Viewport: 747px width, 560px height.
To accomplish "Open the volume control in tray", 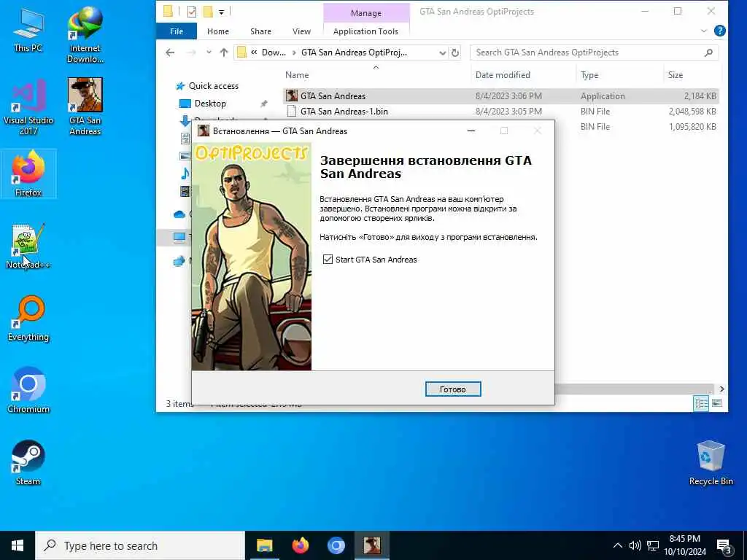I will tap(635, 545).
